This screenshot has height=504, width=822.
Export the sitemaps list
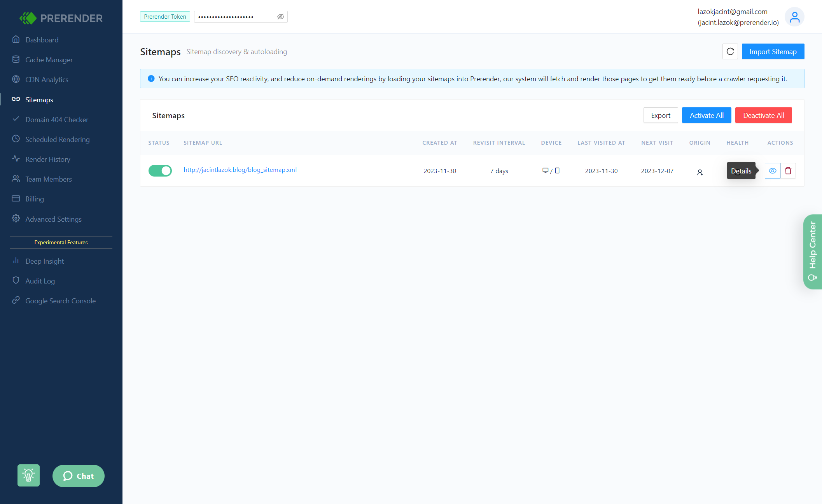661,115
